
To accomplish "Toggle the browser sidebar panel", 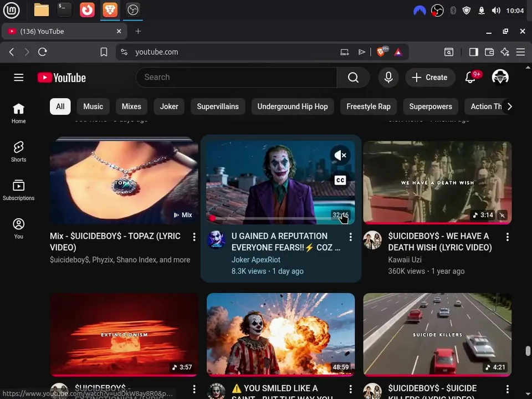I will (474, 52).
